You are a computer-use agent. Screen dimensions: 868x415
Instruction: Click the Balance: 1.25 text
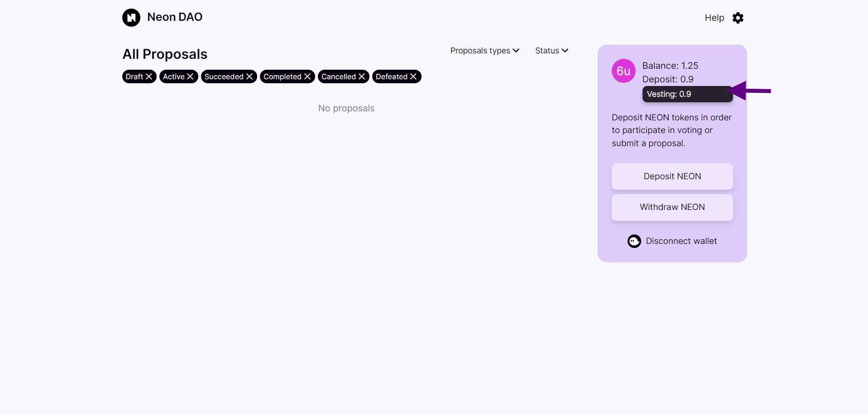tap(670, 66)
